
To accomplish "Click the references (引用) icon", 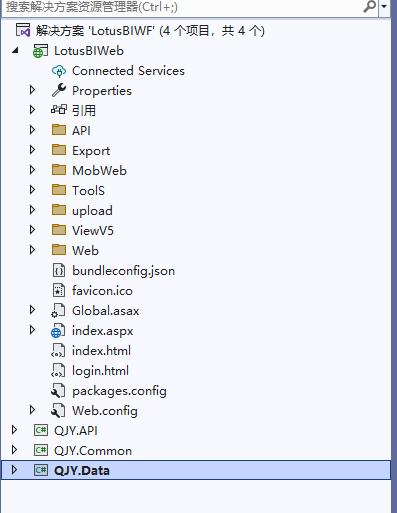I will [x=59, y=110].
